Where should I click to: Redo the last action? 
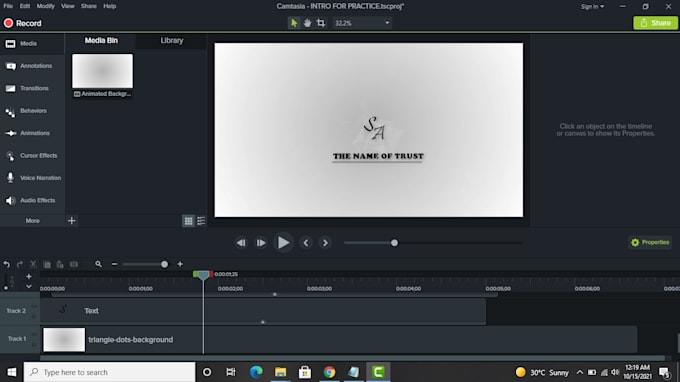pyautogui.click(x=20, y=264)
